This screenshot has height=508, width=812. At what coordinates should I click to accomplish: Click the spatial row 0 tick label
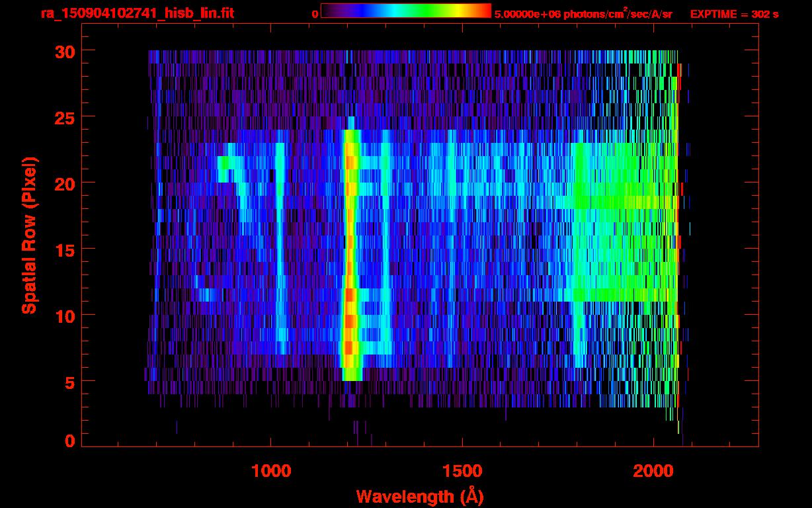point(70,441)
